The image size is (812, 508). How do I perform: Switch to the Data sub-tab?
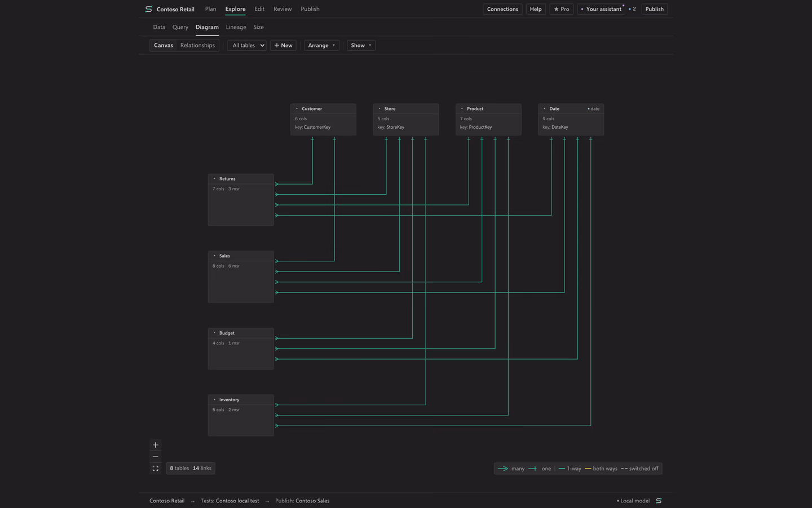tap(159, 27)
